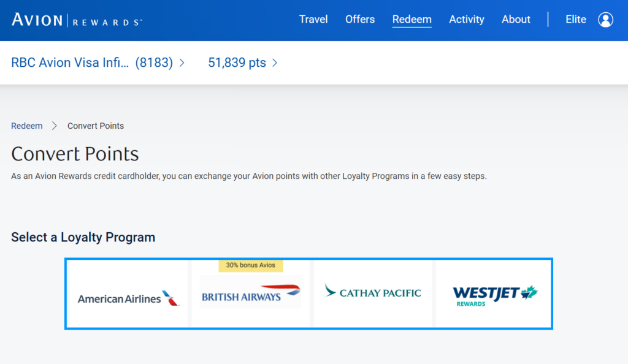Click the 51,839 pts balance text

point(235,63)
